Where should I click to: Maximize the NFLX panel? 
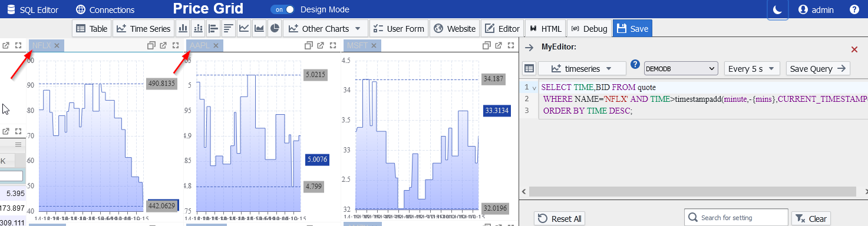click(x=176, y=45)
